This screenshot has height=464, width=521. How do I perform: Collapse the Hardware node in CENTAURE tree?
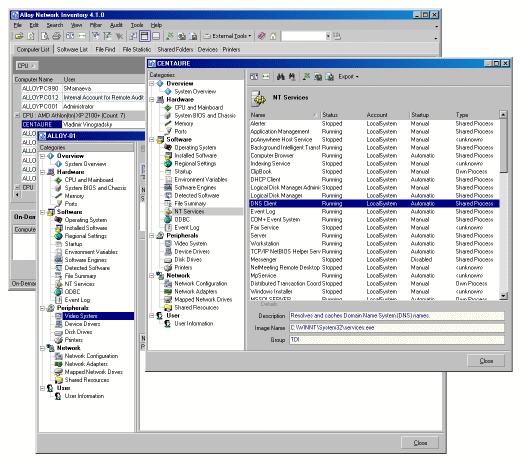[x=152, y=100]
